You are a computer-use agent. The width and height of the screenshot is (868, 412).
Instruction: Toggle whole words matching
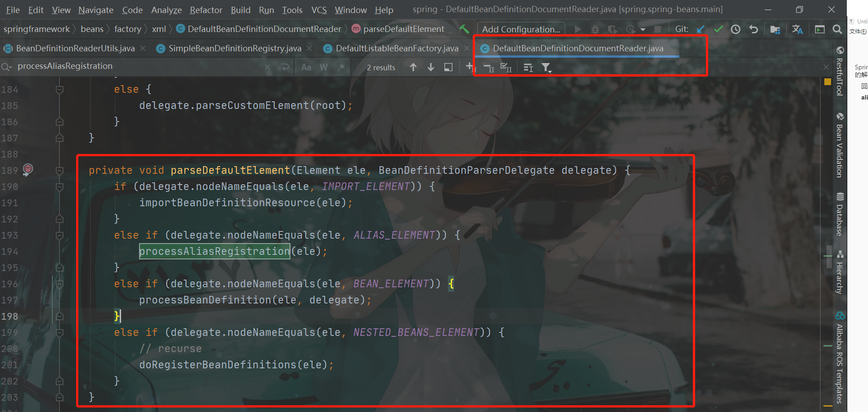tap(323, 67)
